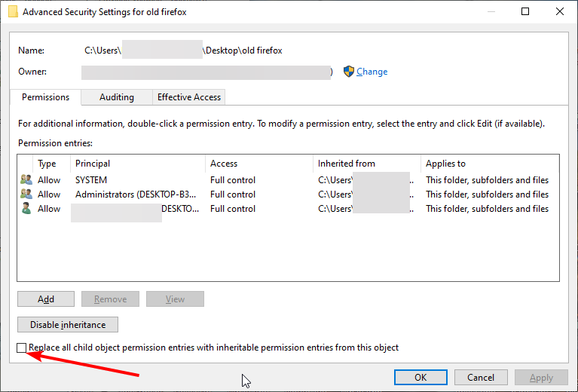Click the Remove button
The width and height of the screenshot is (578, 392).
[x=110, y=299]
